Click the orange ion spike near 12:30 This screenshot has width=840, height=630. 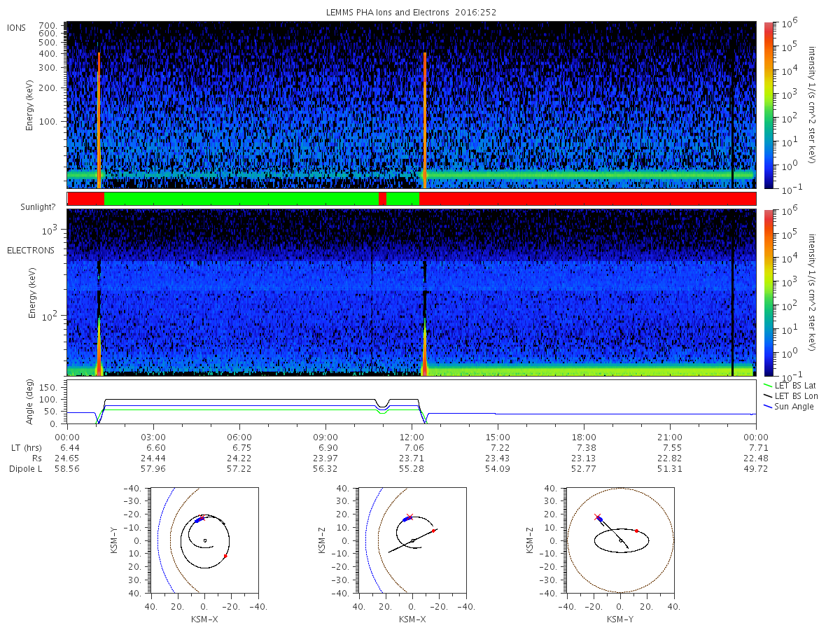(425, 119)
